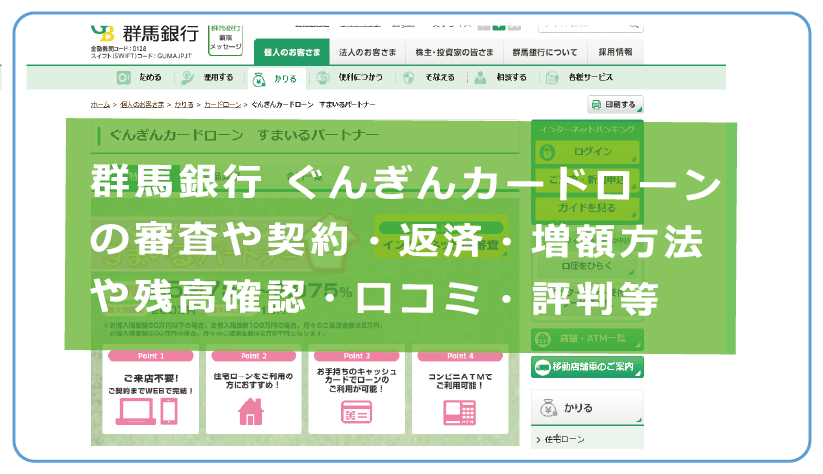The image size is (823, 474).
Task: Open the 頭取メッセージ banner
Action: pyautogui.click(x=226, y=39)
